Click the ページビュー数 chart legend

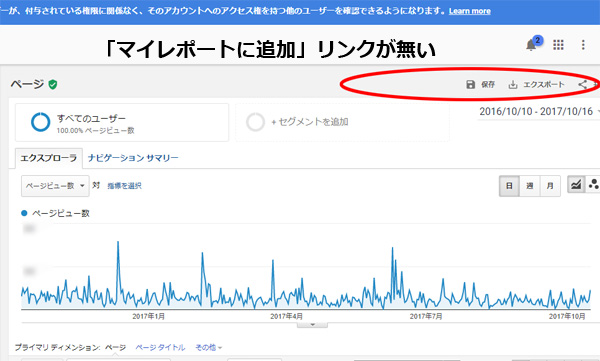click(x=55, y=213)
